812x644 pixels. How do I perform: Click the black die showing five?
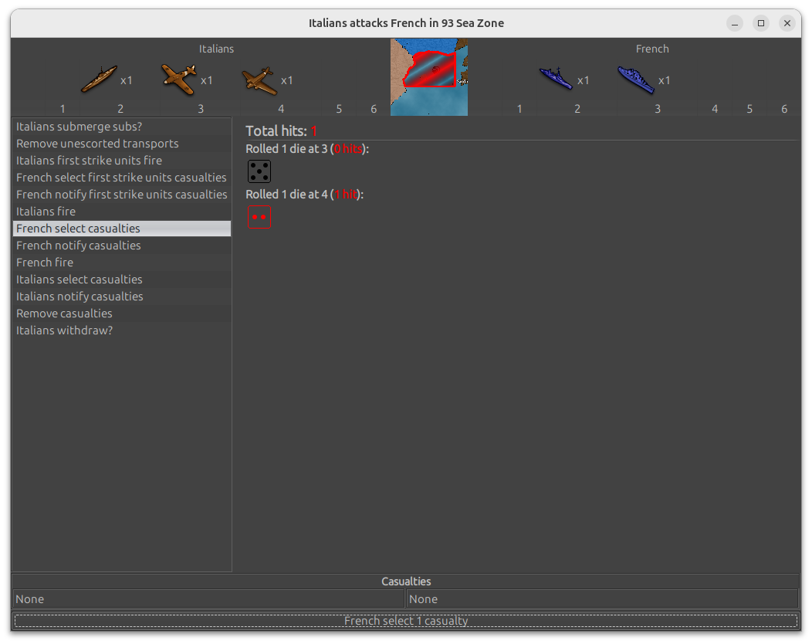(x=259, y=171)
